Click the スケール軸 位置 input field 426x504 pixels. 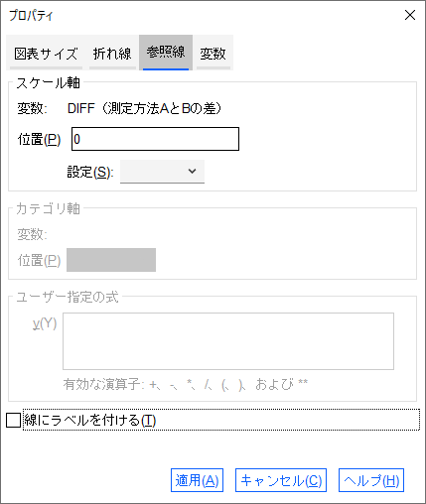[155, 139]
